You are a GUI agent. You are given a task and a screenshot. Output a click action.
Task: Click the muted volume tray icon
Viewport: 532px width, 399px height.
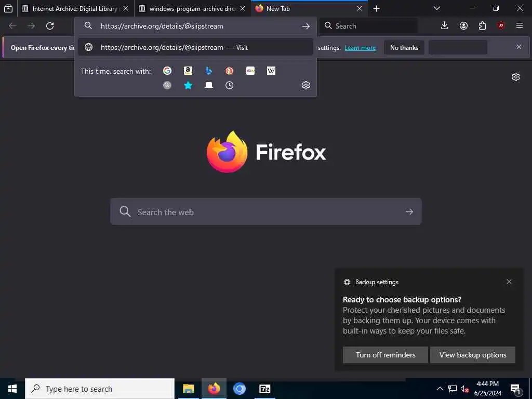click(x=464, y=389)
